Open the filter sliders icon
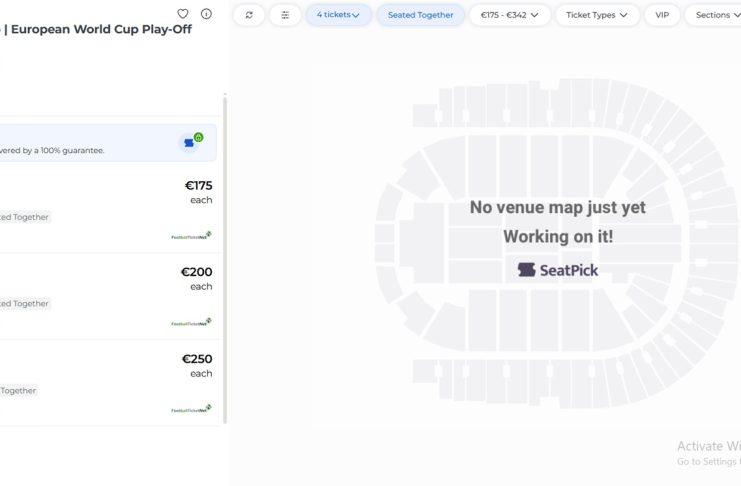This screenshot has height=486, width=741. (285, 15)
